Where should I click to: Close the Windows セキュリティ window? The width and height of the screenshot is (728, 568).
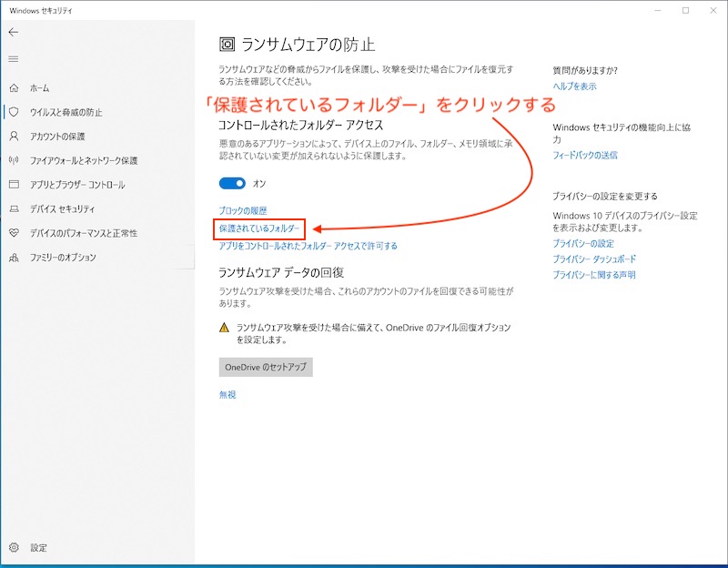713,10
